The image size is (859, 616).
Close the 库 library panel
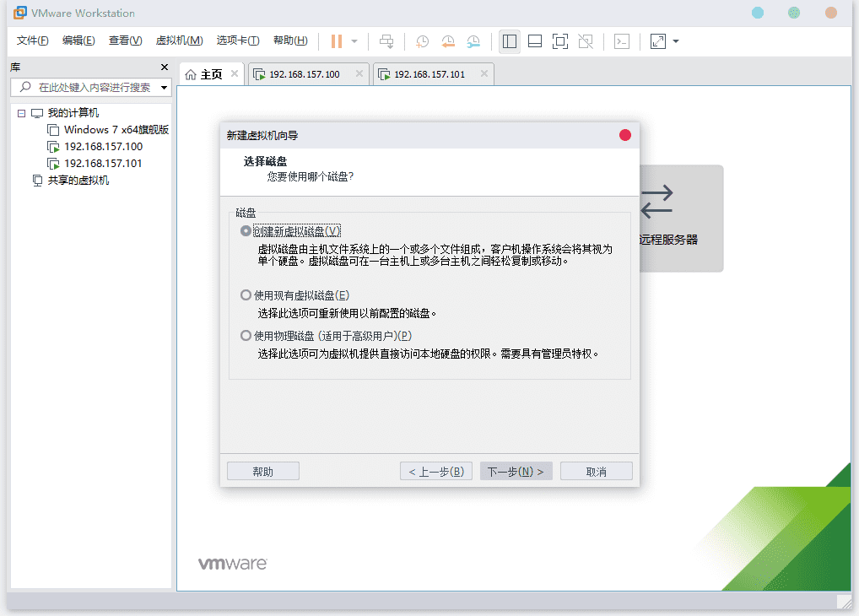tap(165, 67)
